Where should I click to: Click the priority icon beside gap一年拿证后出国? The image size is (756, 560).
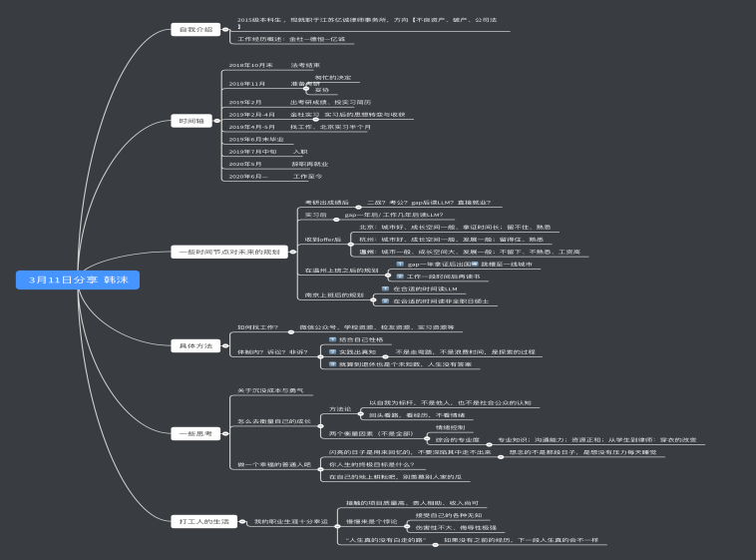[400, 264]
